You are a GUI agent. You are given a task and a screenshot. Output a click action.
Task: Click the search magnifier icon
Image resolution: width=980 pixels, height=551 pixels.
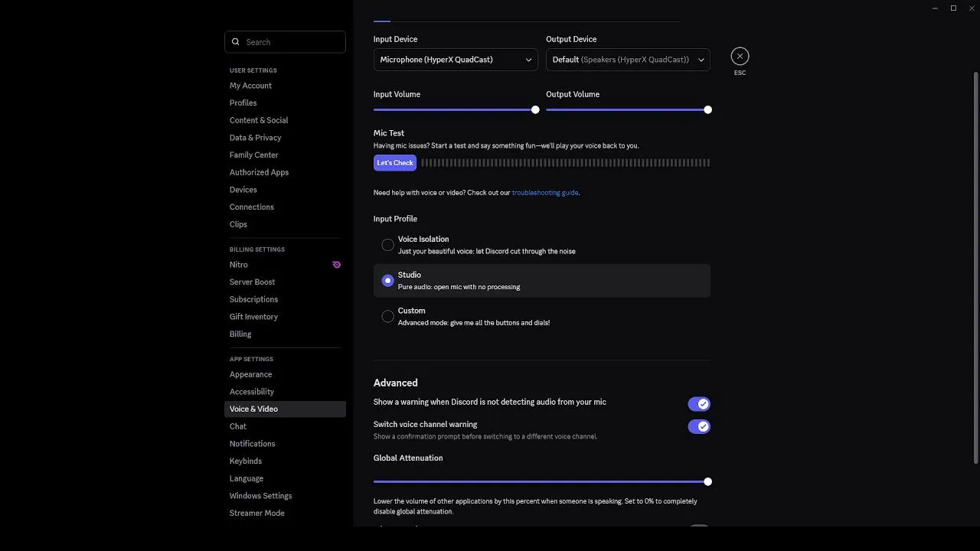[236, 42]
